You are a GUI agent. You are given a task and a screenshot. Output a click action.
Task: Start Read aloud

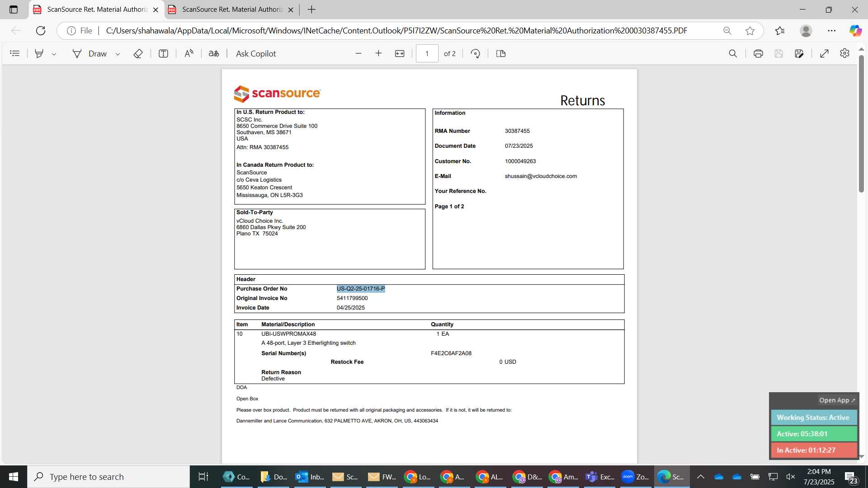point(189,53)
